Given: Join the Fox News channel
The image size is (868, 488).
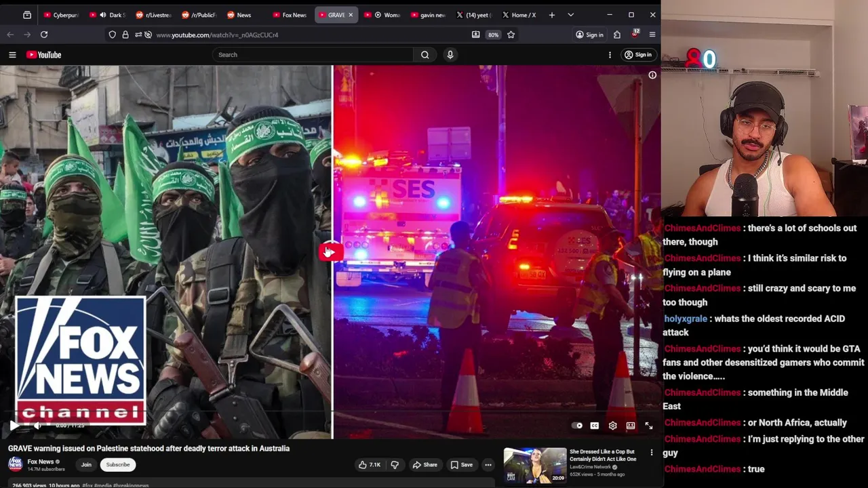Looking at the screenshot, I should coord(86,465).
